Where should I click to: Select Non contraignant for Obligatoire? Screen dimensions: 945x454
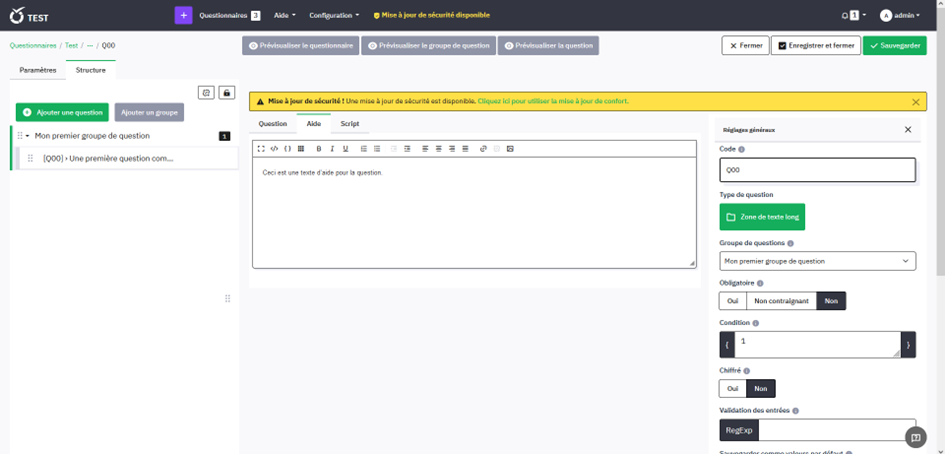(x=781, y=301)
